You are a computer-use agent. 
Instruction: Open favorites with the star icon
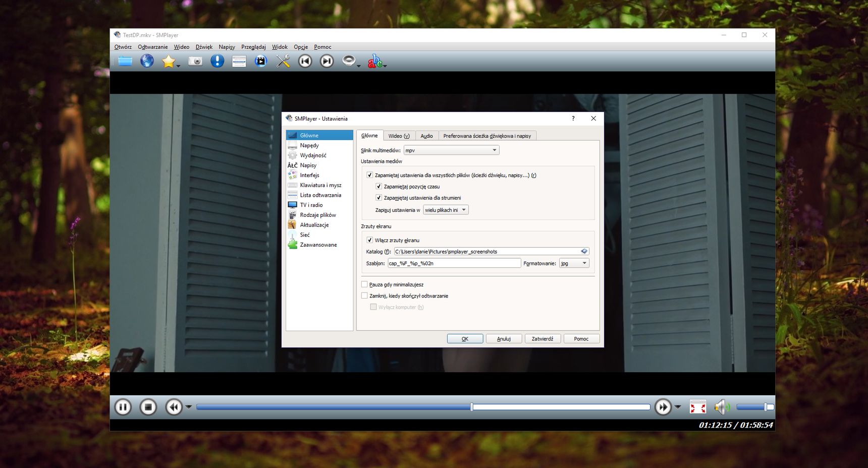[168, 62]
